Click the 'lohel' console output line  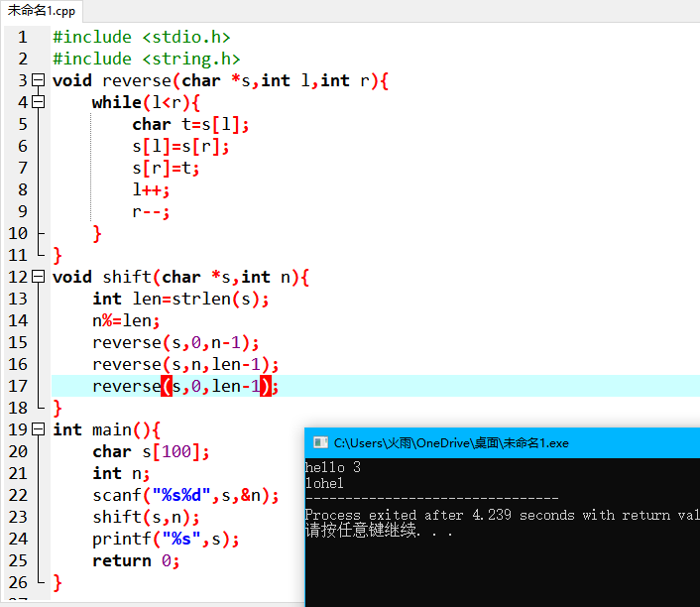324,483
